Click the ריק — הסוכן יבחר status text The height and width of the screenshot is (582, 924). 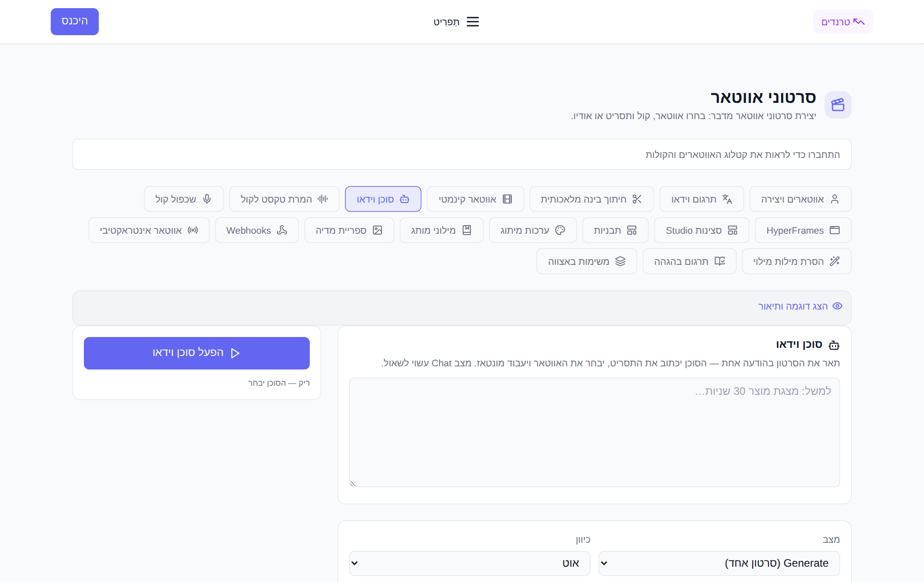coord(279,383)
